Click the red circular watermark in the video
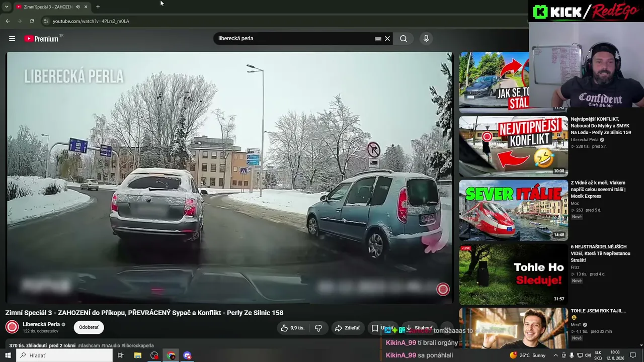Viewport: 644px width, 362px height. coord(443,289)
